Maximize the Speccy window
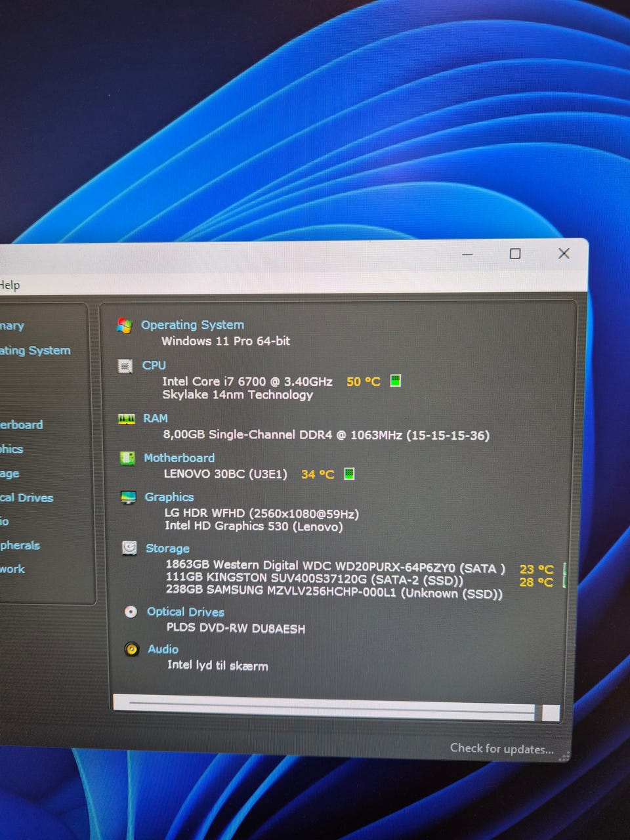Screen dimensions: 630x840 click(515, 253)
